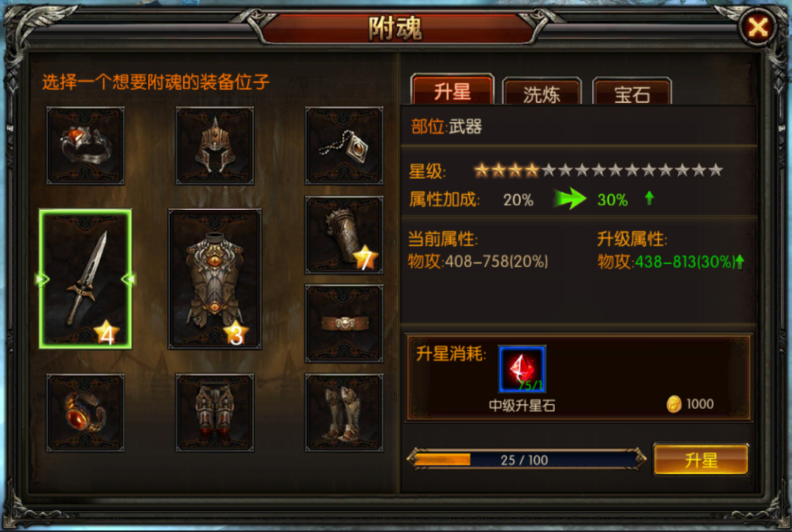
Task: Switch to the 升星 tab
Action: [x=453, y=90]
